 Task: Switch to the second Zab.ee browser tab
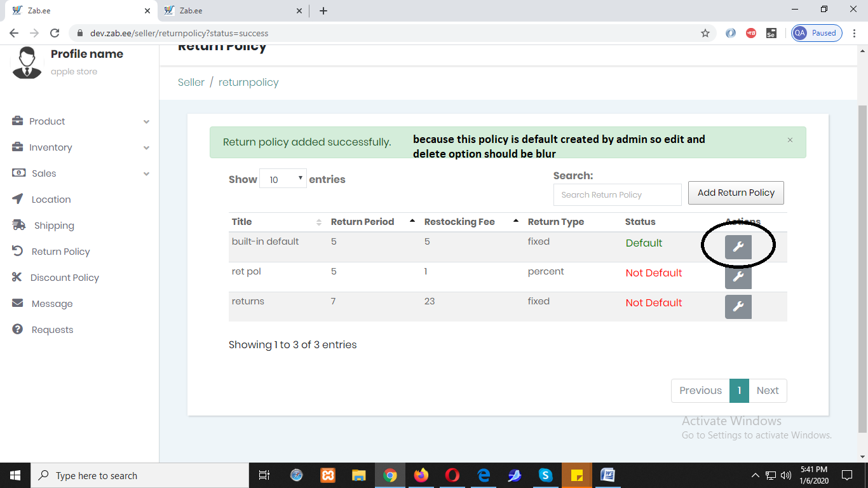tap(232, 10)
